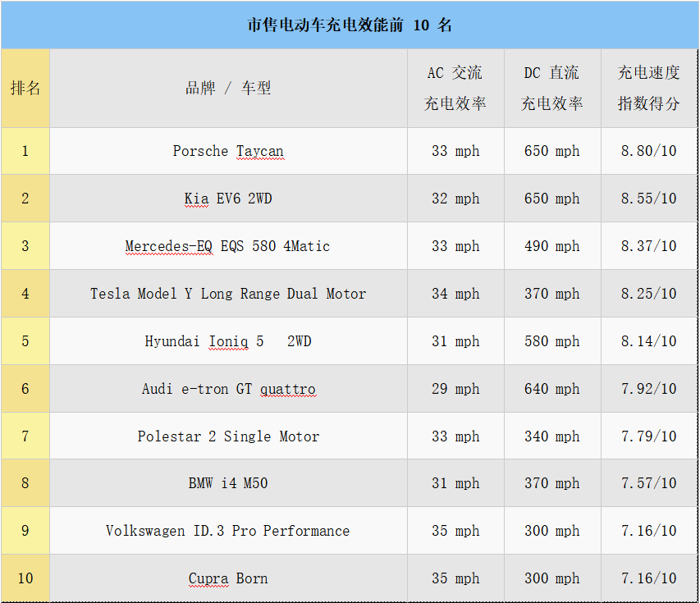Image resolution: width=700 pixels, height=603 pixels.
Task: Select BMW i4 M50's 31 mph value
Action: [x=455, y=483]
